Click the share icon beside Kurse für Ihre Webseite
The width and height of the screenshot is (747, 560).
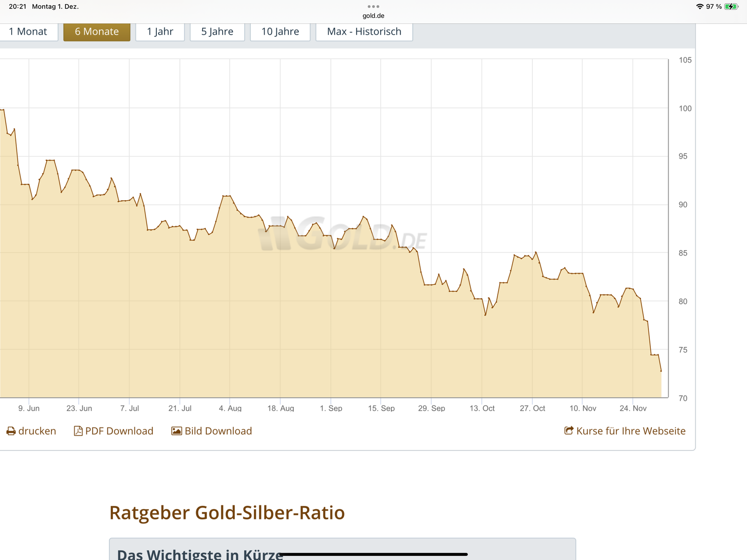point(569,431)
